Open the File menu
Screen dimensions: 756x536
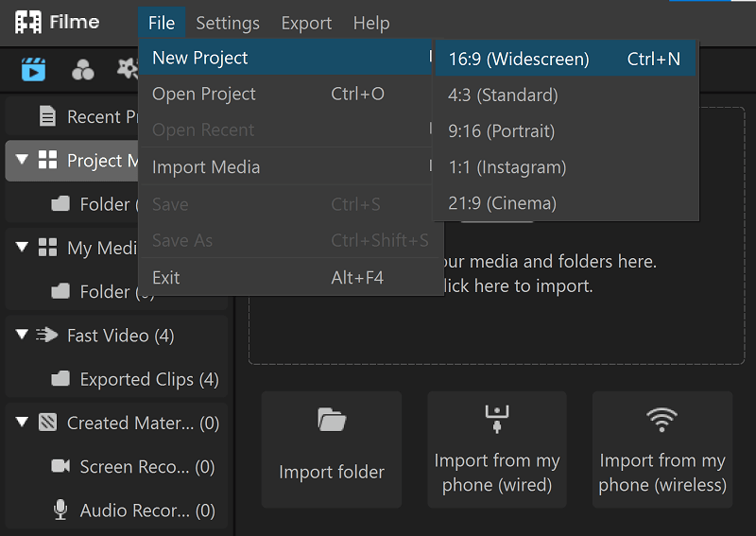click(x=162, y=23)
